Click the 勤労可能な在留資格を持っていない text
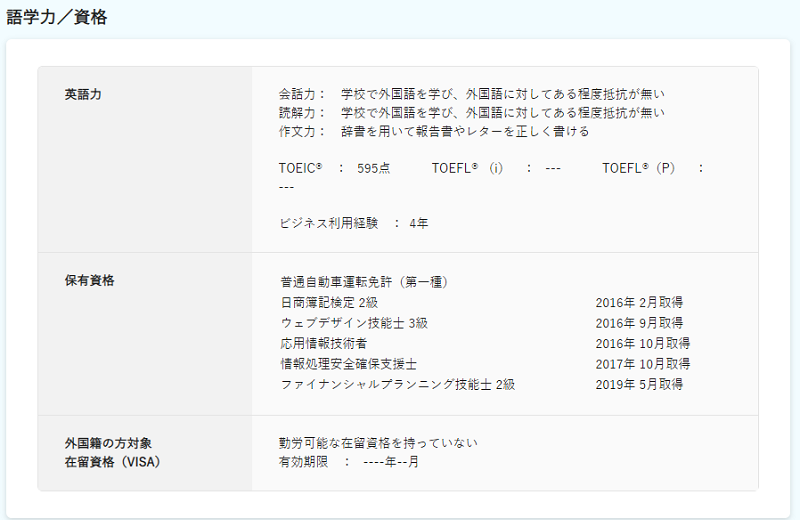800x520 pixels. click(x=378, y=443)
